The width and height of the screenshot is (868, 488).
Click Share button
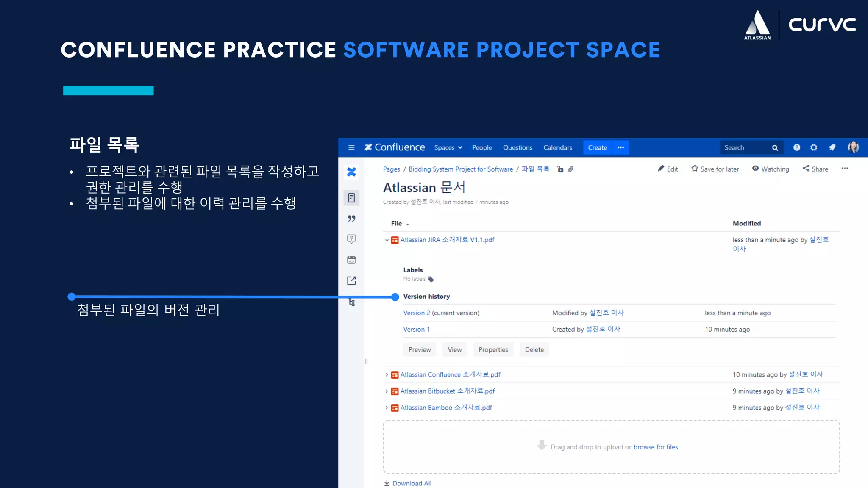coord(815,169)
